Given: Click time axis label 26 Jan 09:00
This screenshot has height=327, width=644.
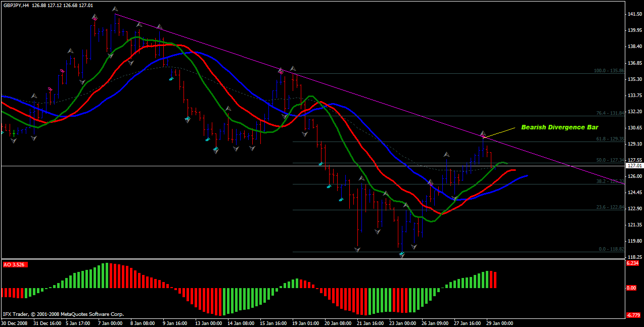Looking at the screenshot, I should tap(435, 322).
